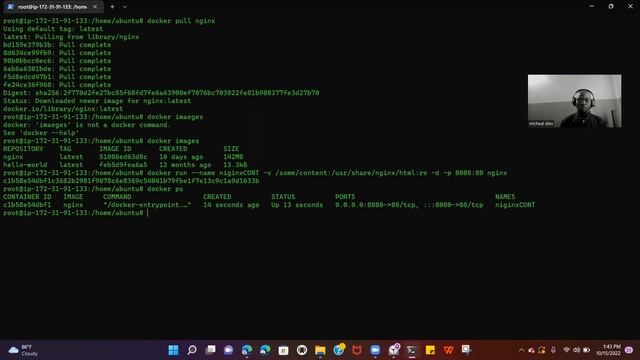Click the "See 'docker --help'" line
The width and height of the screenshot is (640, 360).
(41, 133)
